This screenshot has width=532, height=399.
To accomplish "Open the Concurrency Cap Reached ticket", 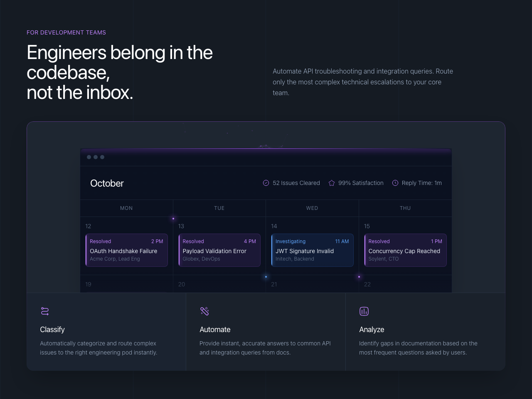I will coord(405,250).
